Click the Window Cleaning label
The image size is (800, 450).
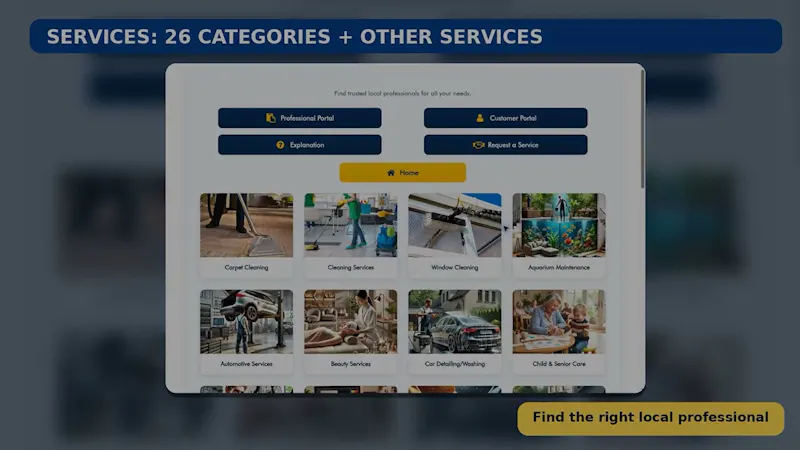point(455,267)
